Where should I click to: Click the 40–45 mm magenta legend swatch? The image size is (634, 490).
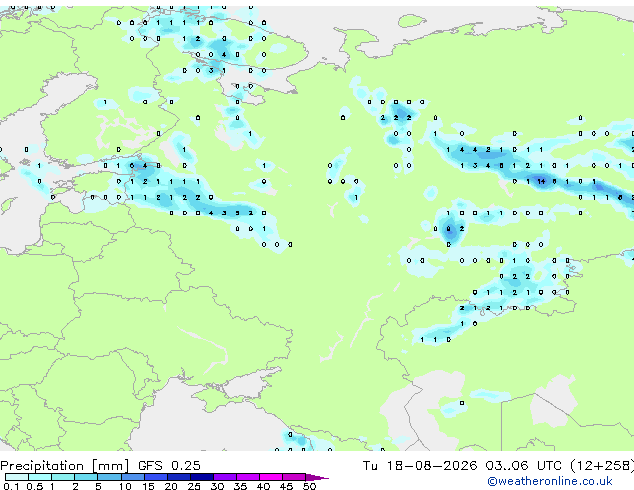tap(271, 477)
